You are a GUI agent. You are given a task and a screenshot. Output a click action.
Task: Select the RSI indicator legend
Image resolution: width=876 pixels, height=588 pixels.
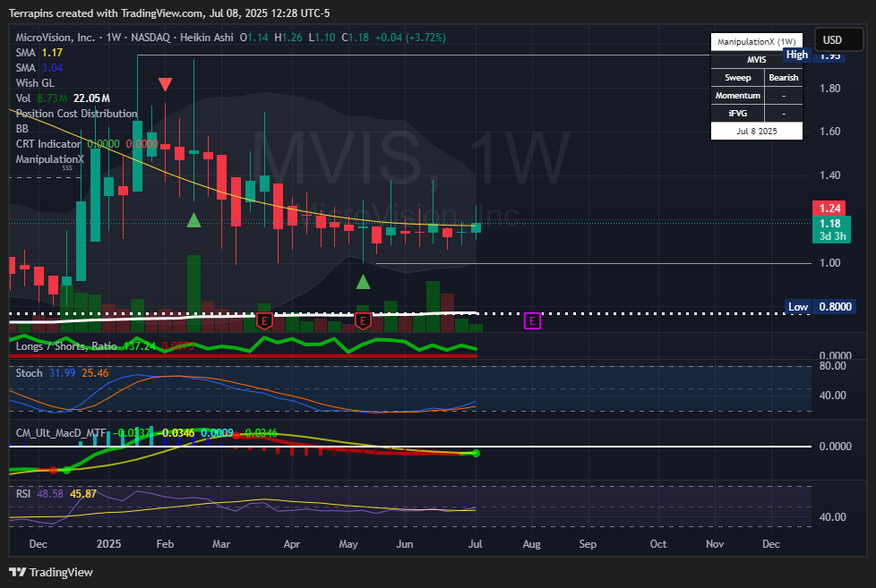(x=56, y=494)
